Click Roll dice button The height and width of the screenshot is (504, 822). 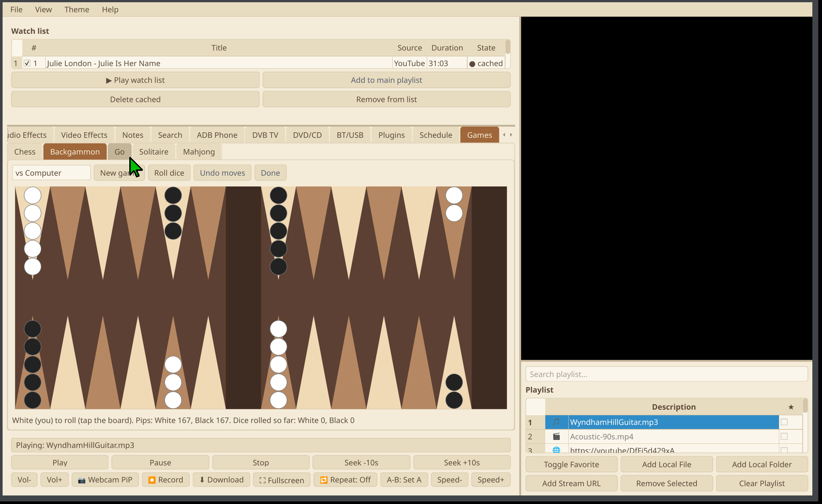point(169,173)
